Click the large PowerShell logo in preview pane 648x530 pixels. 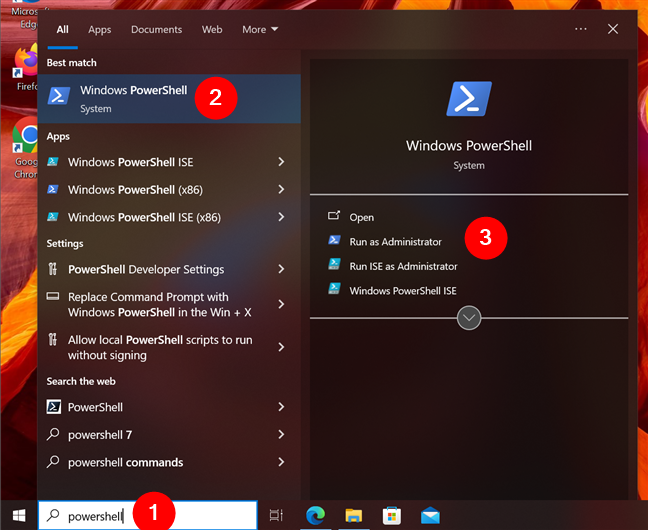(469, 99)
